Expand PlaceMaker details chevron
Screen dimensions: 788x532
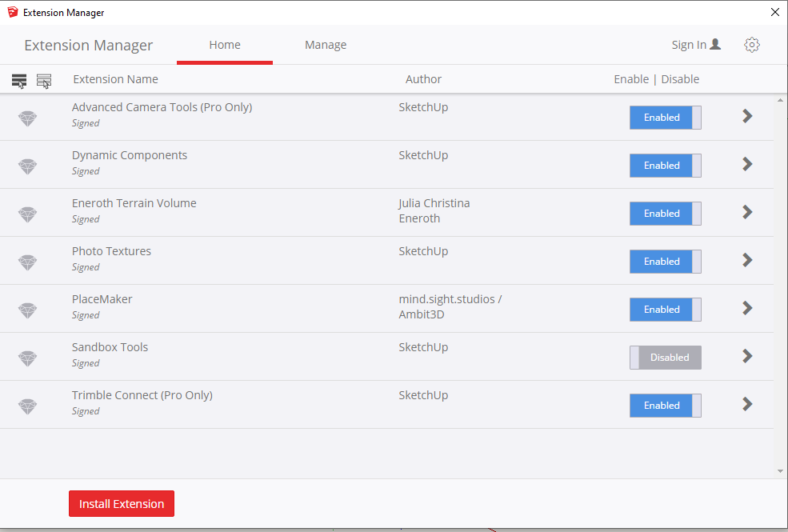pos(747,308)
